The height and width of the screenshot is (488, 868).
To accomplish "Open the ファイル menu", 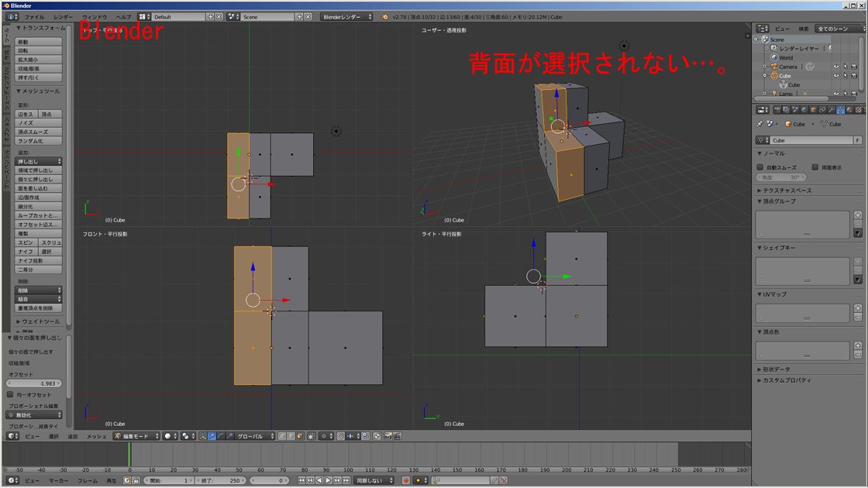I will click(x=34, y=17).
